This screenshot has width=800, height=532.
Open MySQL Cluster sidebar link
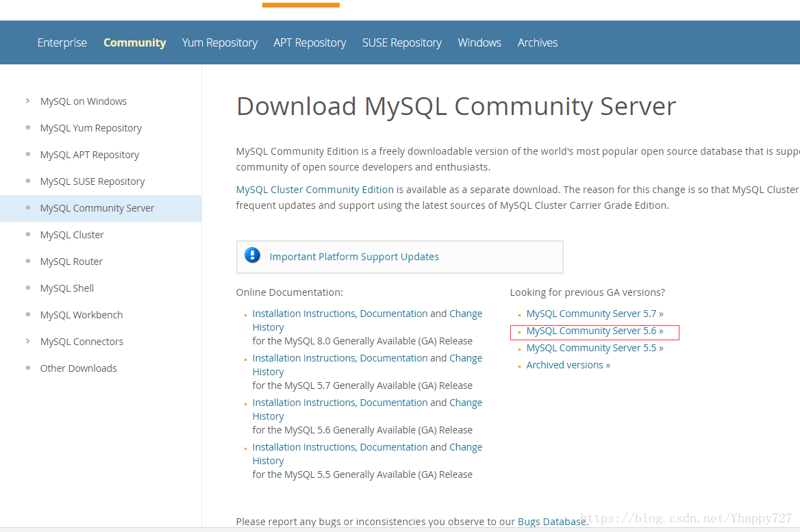coord(72,235)
